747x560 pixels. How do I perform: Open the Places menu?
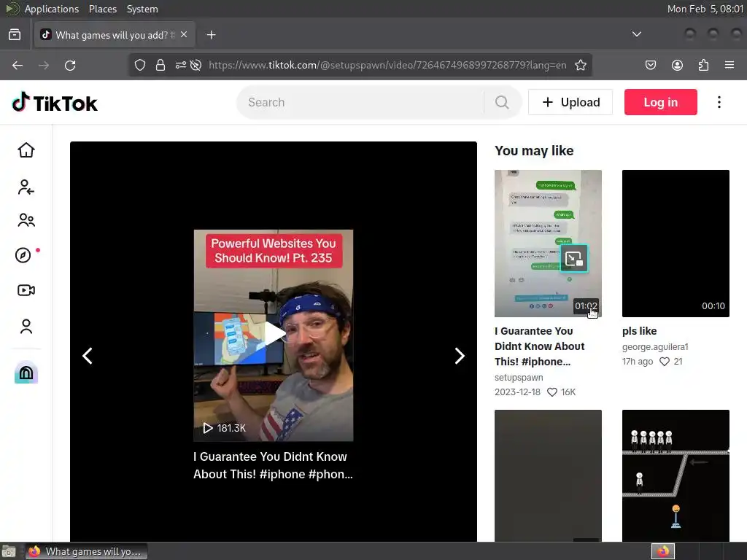coord(102,9)
